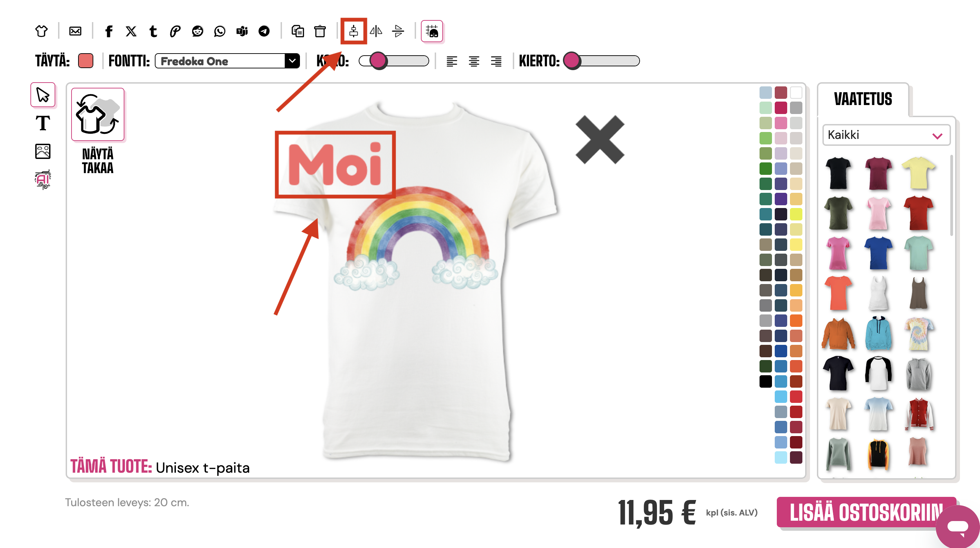Screen dimensions: 980x548
Task: Center the object horizontally with the align icon
Action: click(354, 31)
